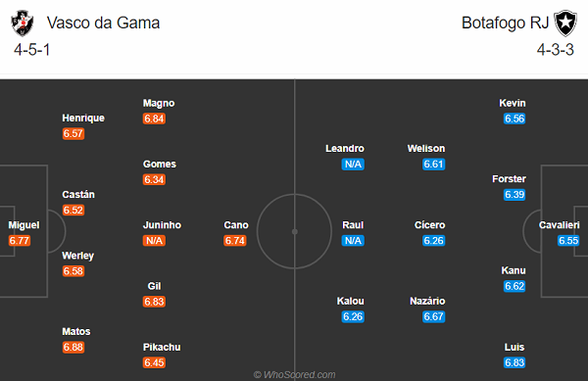Image resolution: width=588 pixels, height=381 pixels.
Task: Select player Kalou
Action: coord(350,301)
